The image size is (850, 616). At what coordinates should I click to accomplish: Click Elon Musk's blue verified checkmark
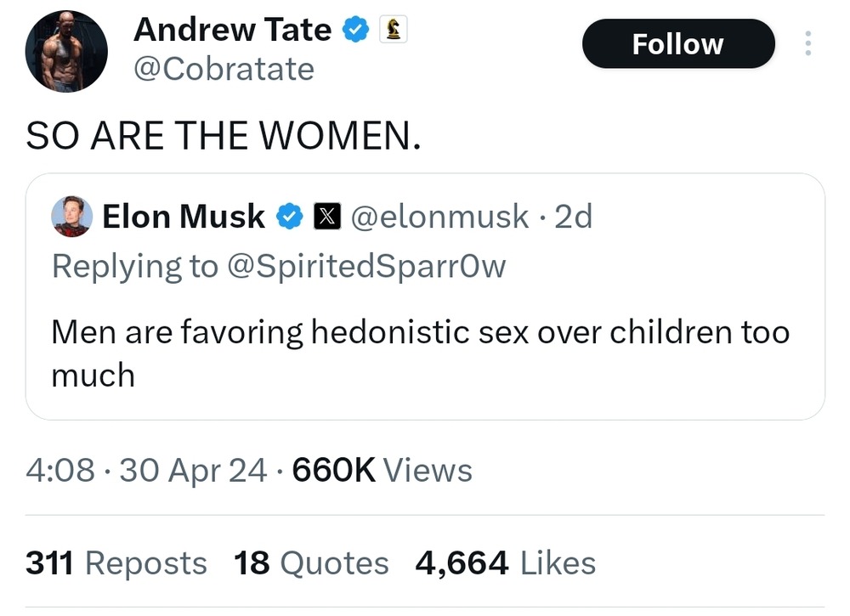click(290, 218)
